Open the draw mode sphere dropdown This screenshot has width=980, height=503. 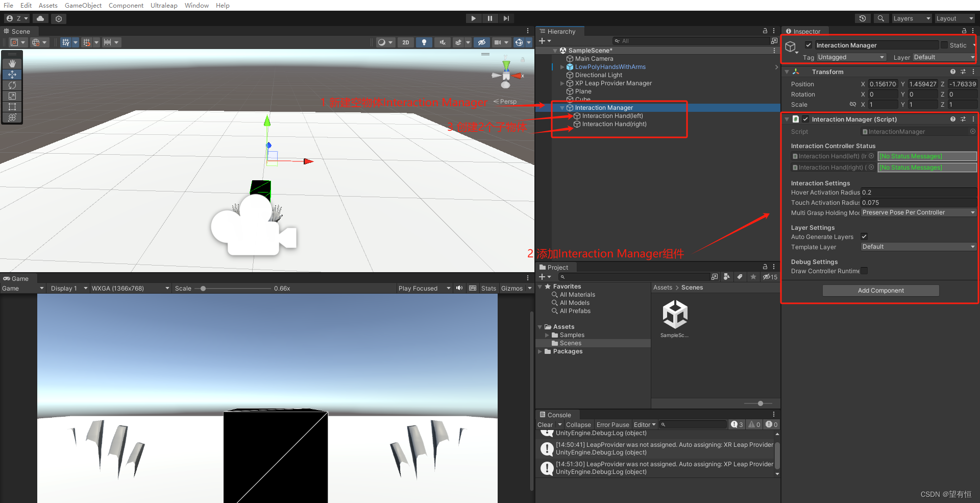tap(385, 42)
